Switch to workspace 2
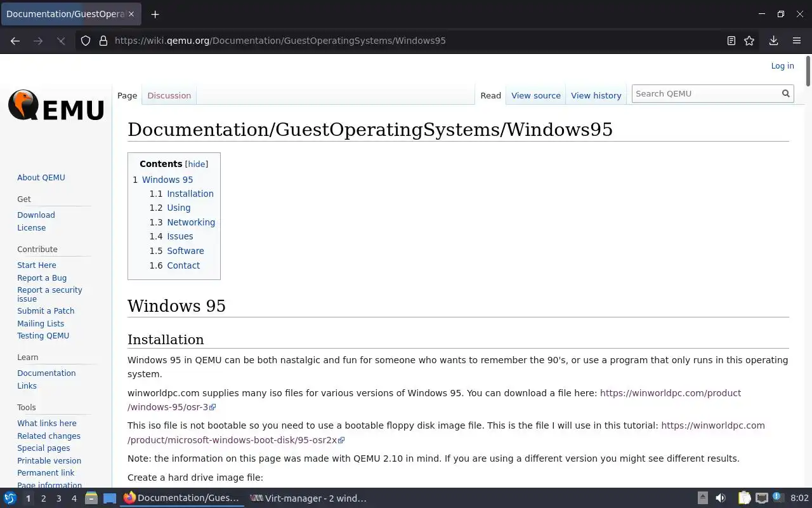 click(x=43, y=498)
